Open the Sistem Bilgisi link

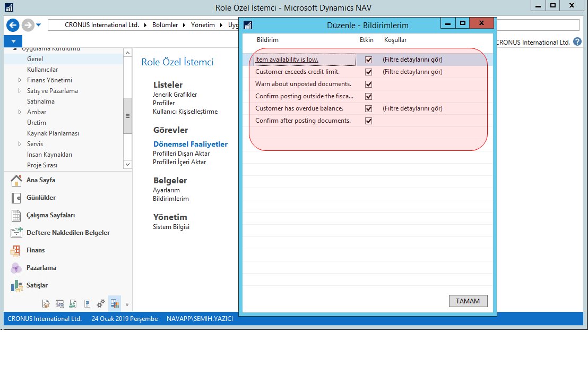(x=171, y=227)
